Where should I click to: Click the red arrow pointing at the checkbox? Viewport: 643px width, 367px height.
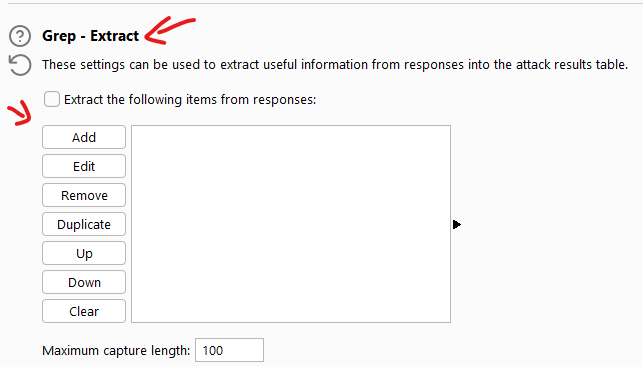(20, 113)
